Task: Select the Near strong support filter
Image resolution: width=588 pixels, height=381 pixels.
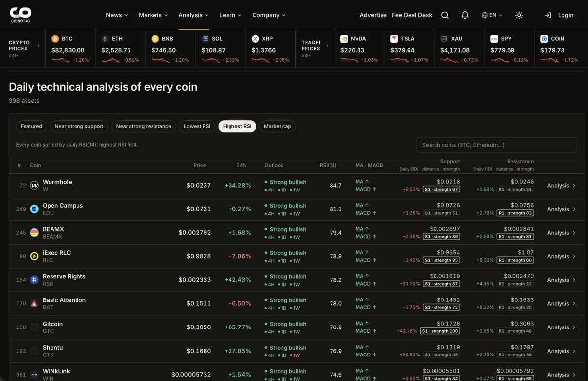Action: pos(79,126)
